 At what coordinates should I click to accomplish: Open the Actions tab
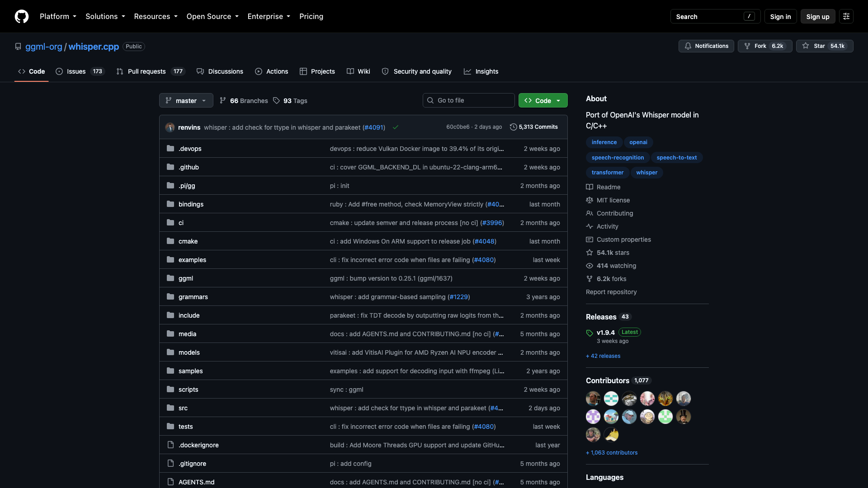pyautogui.click(x=272, y=71)
